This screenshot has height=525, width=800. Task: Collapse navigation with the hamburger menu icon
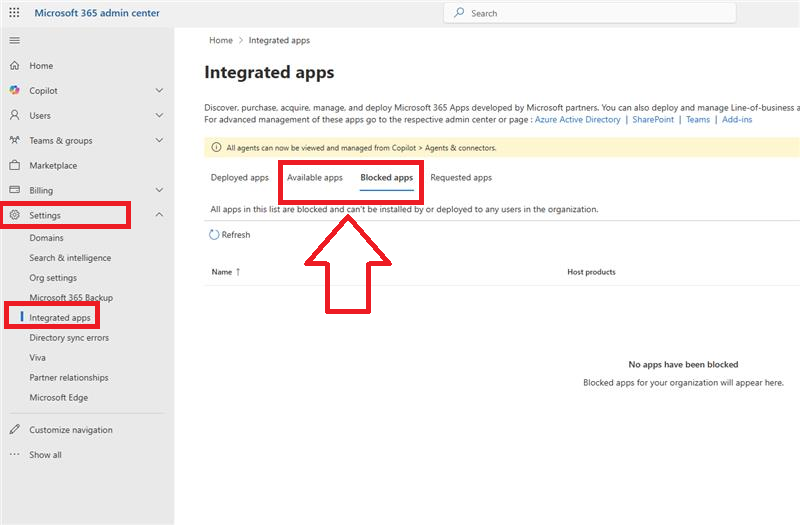(x=15, y=40)
